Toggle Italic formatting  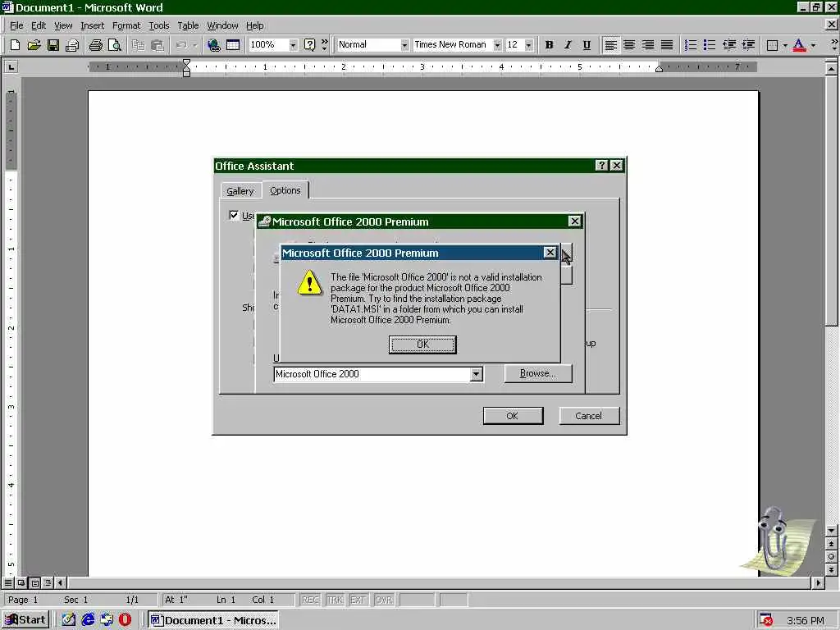(x=568, y=45)
